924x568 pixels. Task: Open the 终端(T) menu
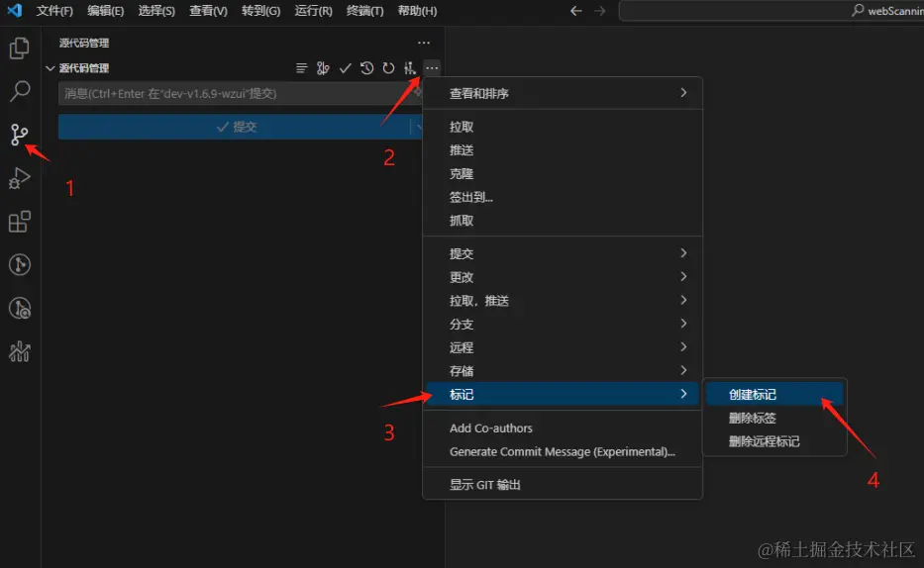[364, 11]
